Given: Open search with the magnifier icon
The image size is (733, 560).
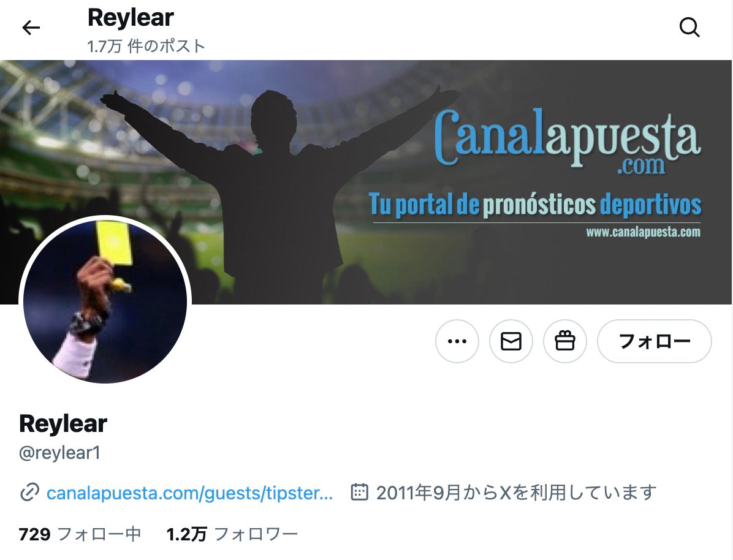Looking at the screenshot, I should coord(689,28).
